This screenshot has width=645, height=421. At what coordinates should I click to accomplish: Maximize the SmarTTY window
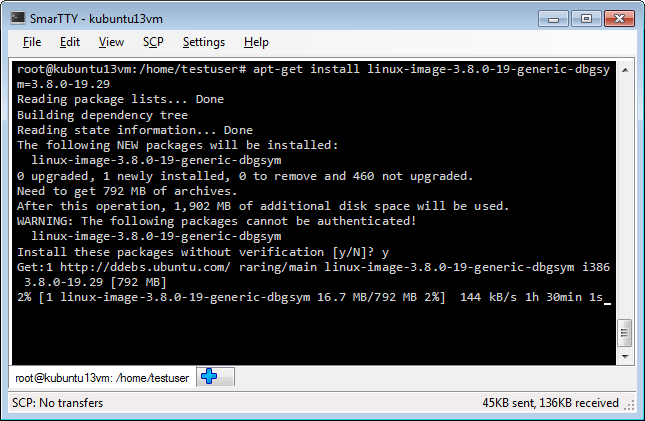coord(586,19)
